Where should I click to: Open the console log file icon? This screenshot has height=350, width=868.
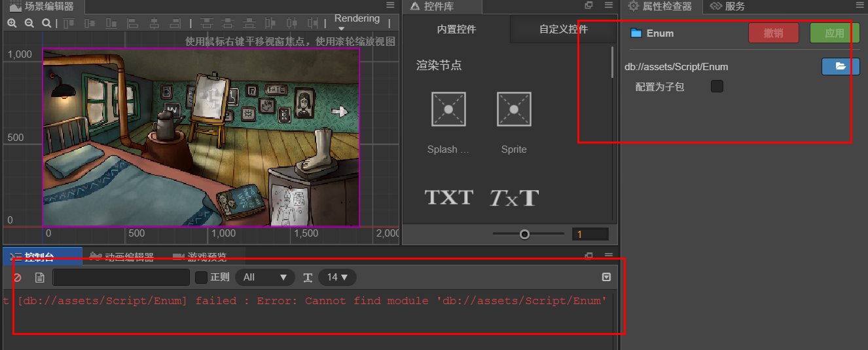(x=39, y=277)
